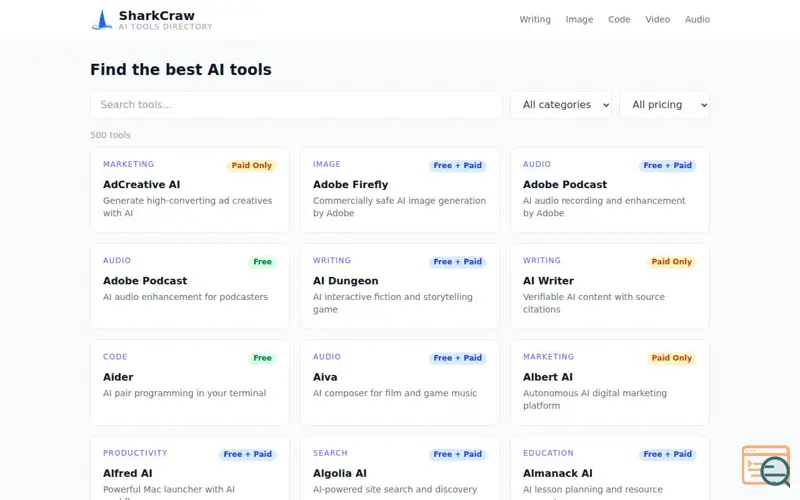
Task: Go to the Code nav link
Action: click(619, 19)
